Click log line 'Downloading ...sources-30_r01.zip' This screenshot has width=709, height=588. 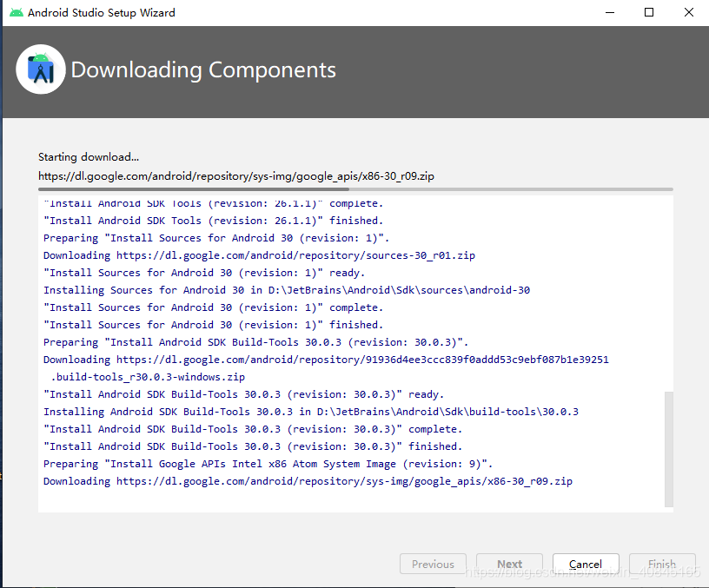pos(259,255)
